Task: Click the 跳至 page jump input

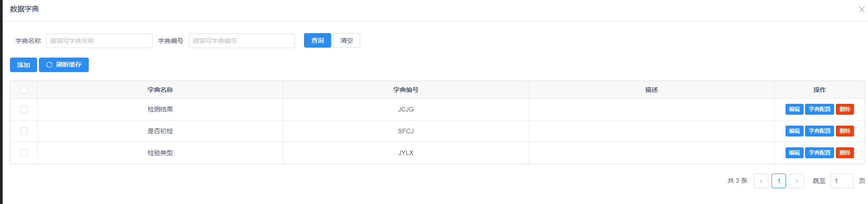Action: pos(842,181)
